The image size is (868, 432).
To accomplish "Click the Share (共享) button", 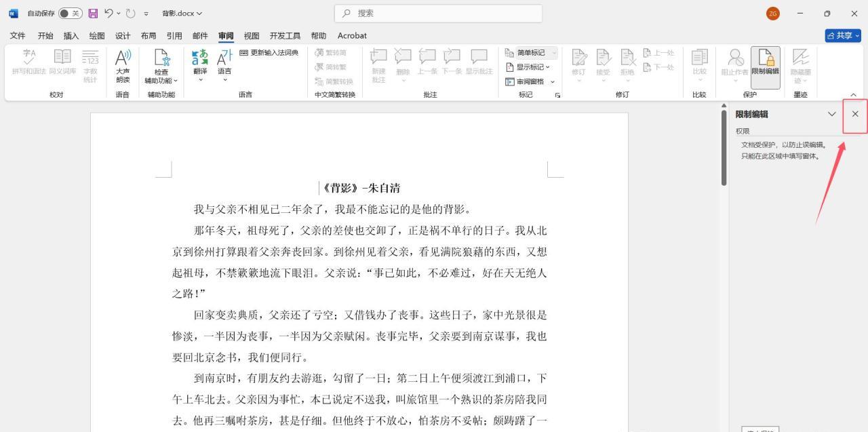I will tap(842, 35).
